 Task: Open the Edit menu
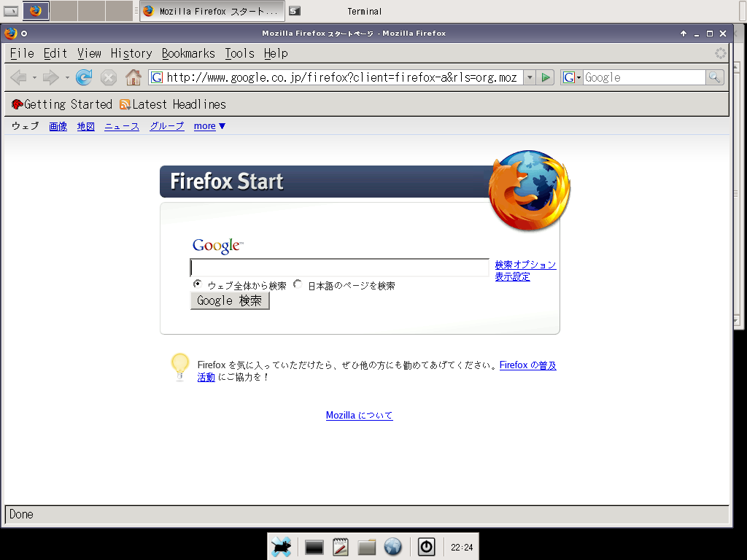(55, 53)
